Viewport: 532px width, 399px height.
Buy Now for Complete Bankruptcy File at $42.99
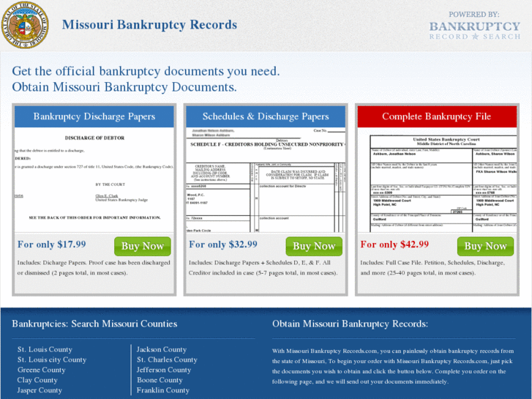(485, 246)
